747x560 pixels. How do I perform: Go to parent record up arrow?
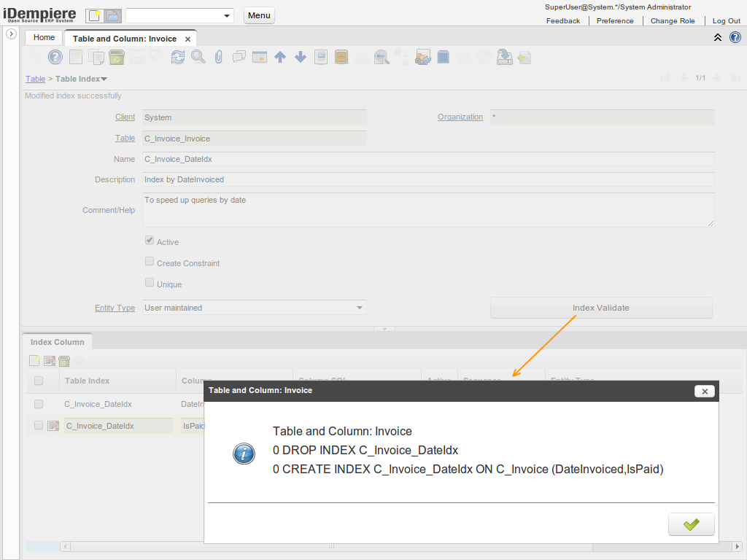279,57
